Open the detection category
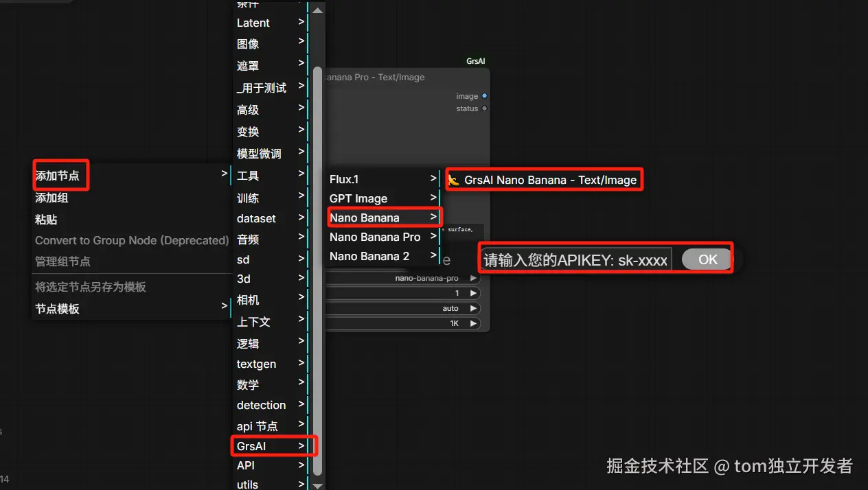 pyautogui.click(x=271, y=405)
